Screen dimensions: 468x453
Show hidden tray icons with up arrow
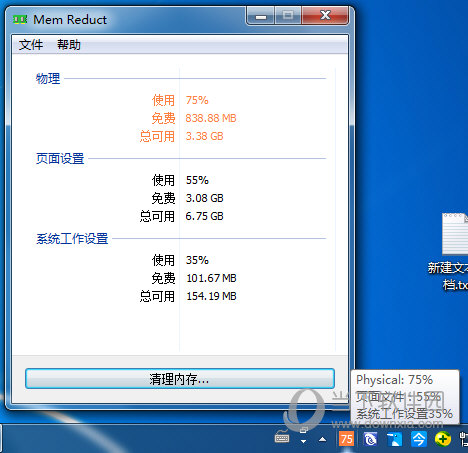coord(322,439)
